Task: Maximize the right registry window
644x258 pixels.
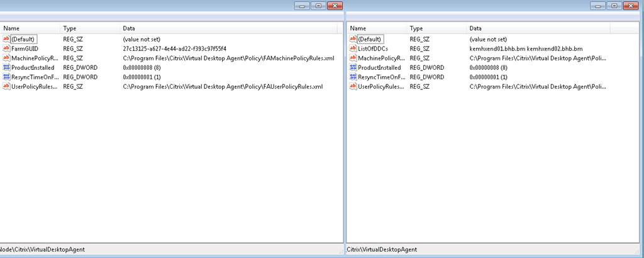Action: (x=614, y=6)
